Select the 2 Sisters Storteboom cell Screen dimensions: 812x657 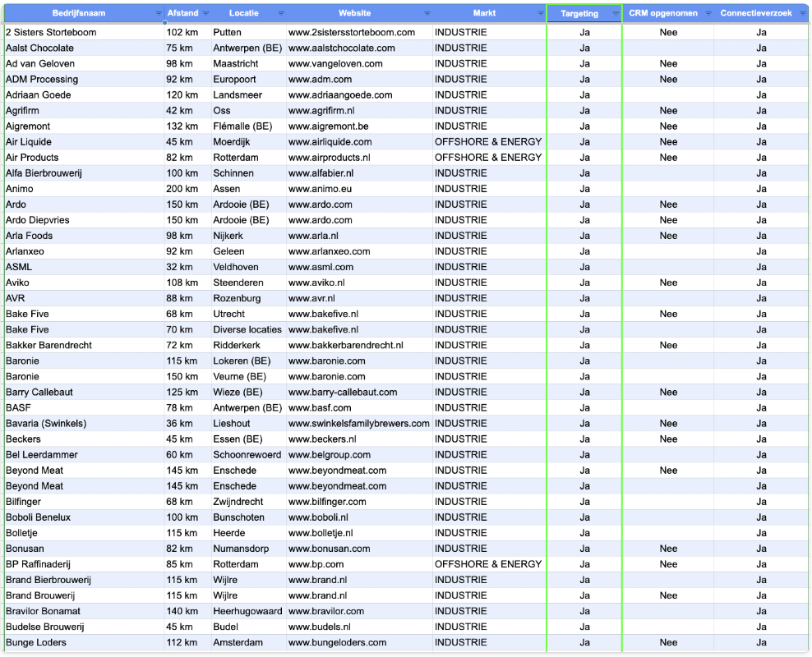51,33
